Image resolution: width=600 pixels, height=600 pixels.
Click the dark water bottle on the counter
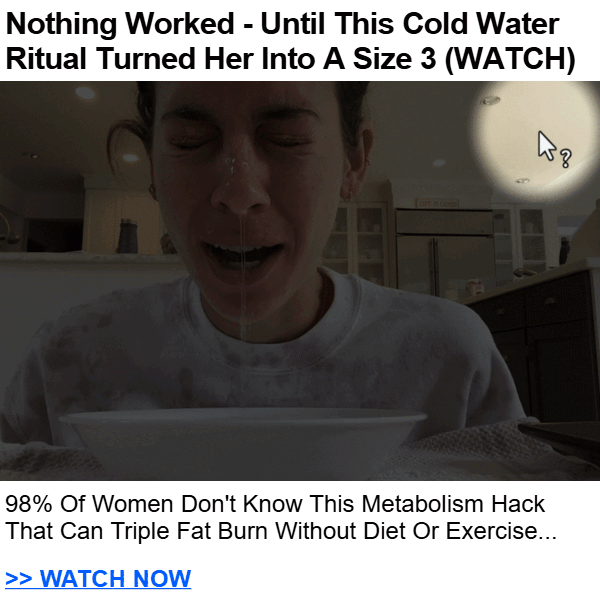(127, 236)
